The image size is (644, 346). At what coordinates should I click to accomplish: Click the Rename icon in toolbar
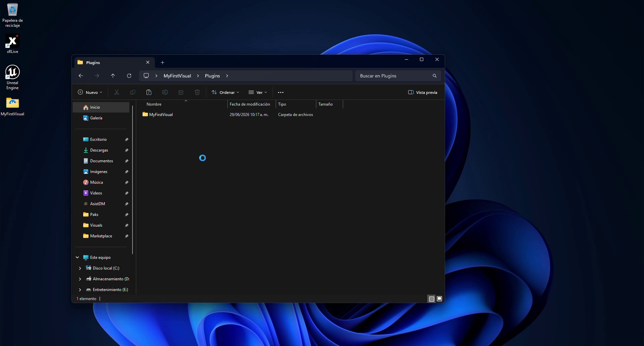point(165,92)
